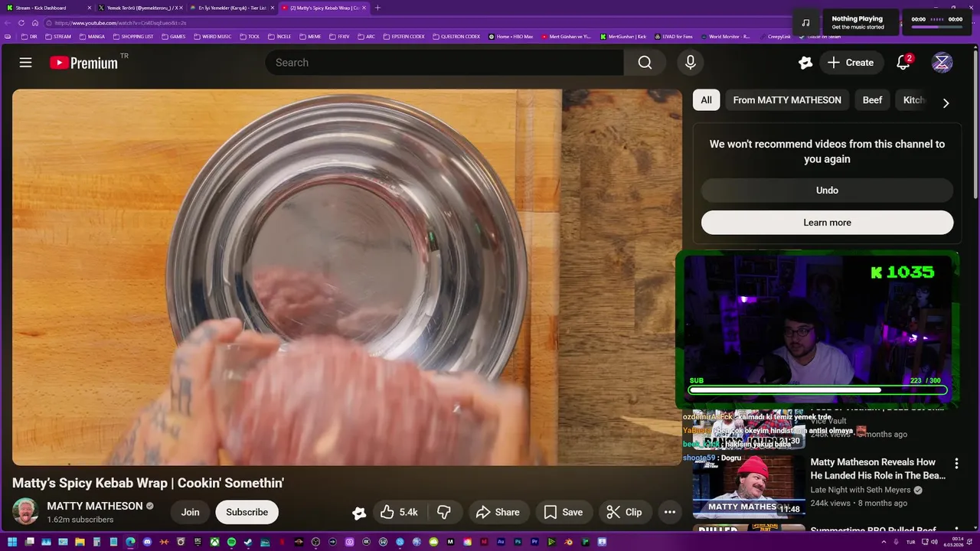Viewport: 980px width, 551px height.
Task: Open Matty Matheson Reveals video thumbnail
Action: point(748,487)
